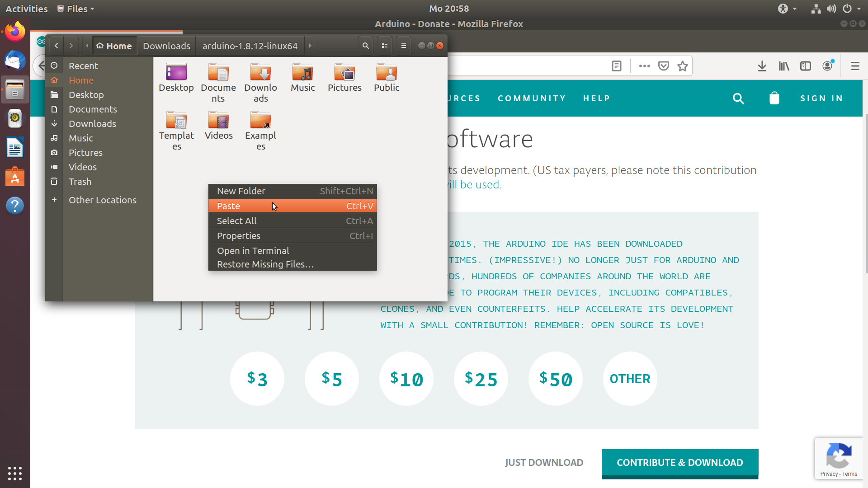This screenshot has height=488, width=868.
Task: Open Firefox page actions ellipsis
Action: [645, 66]
